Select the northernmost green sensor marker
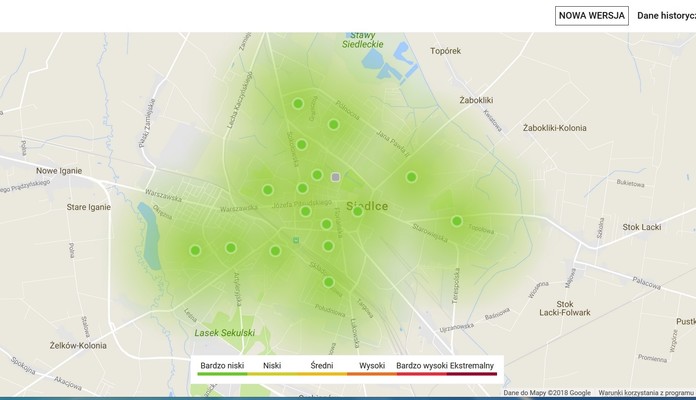696x400 pixels. pos(298,104)
